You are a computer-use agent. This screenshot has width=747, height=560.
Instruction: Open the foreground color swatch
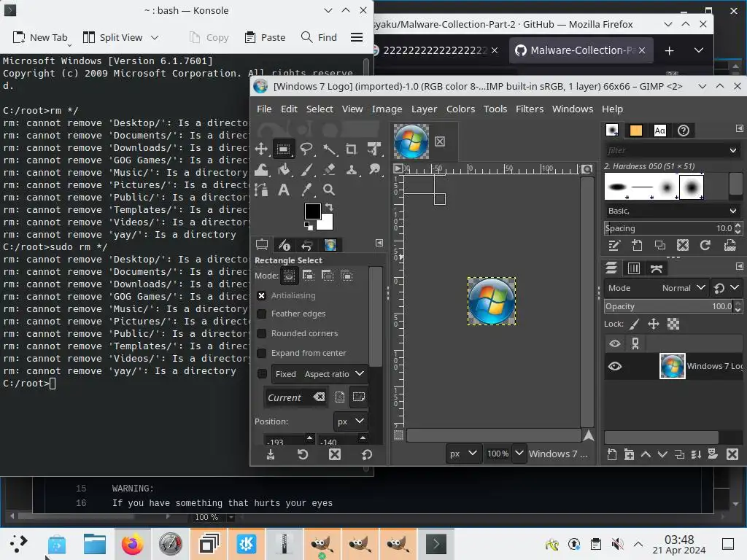pyautogui.click(x=312, y=211)
